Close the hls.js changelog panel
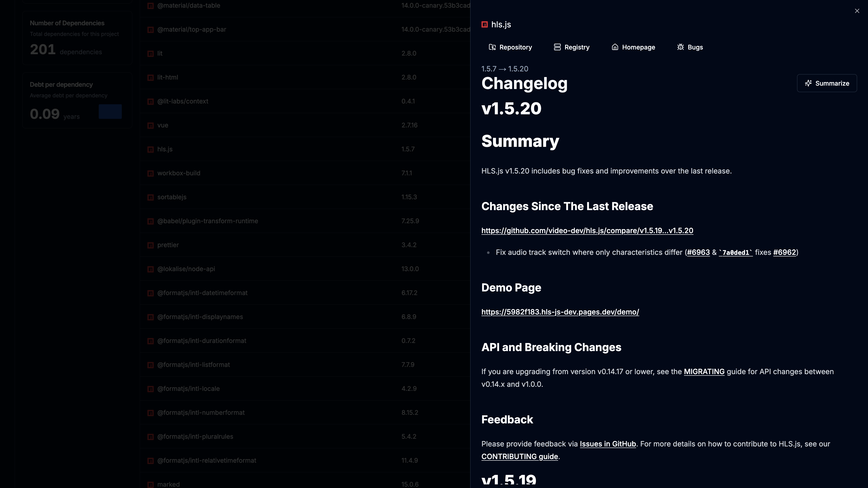The height and width of the screenshot is (488, 868). (x=857, y=11)
